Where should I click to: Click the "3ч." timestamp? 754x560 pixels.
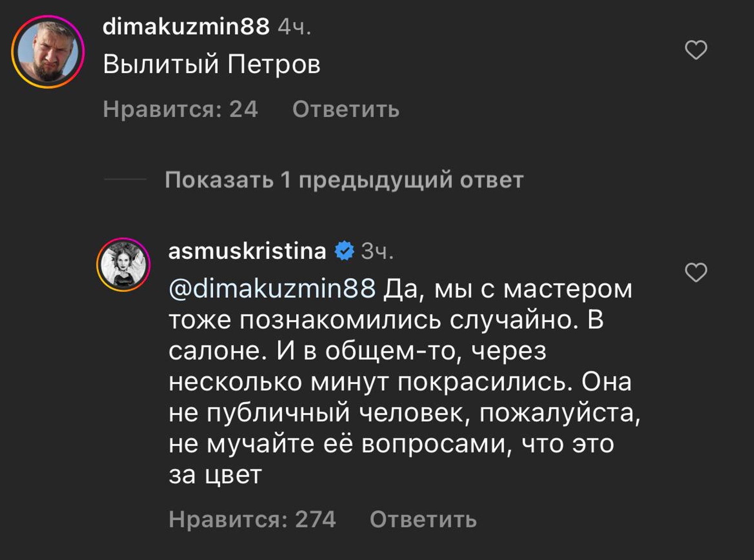(x=377, y=251)
